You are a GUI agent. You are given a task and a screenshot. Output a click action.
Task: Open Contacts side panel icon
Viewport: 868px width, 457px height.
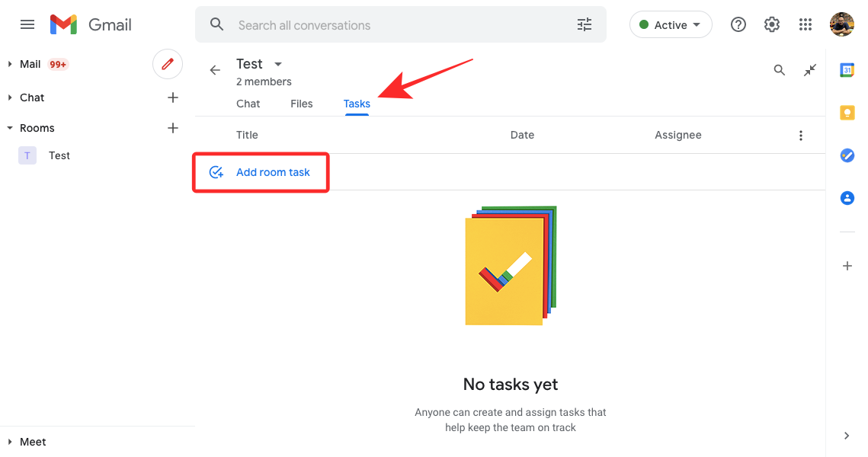[x=847, y=198]
